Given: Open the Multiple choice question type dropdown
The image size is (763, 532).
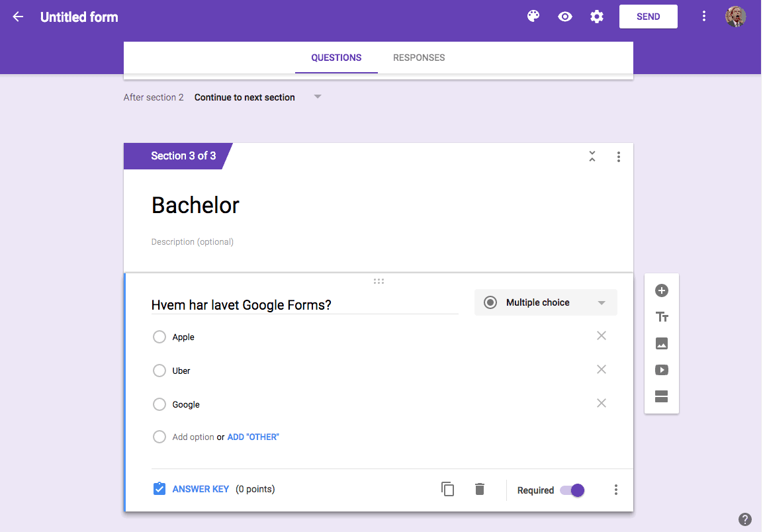Looking at the screenshot, I should pyautogui.click(x=545, y=302).
